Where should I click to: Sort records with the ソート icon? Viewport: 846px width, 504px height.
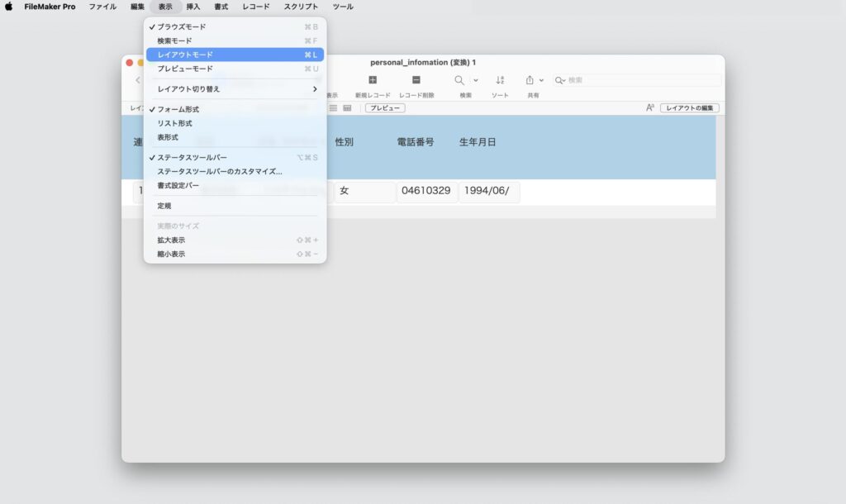[x=501, y=80]
